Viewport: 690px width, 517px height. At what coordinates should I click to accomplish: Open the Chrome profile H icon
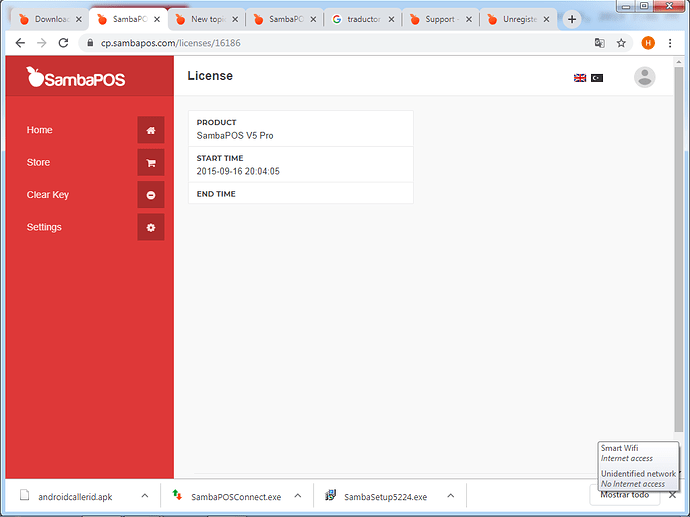[x=648, y=43]
